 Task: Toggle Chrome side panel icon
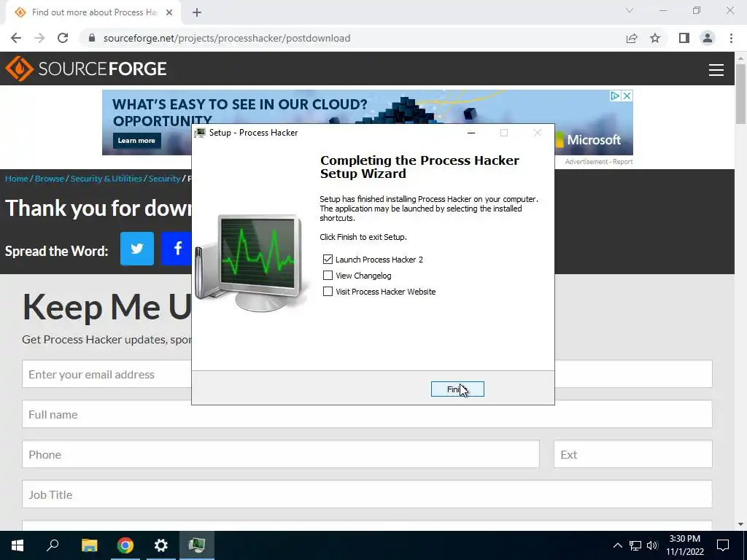(x=684, y=38)
